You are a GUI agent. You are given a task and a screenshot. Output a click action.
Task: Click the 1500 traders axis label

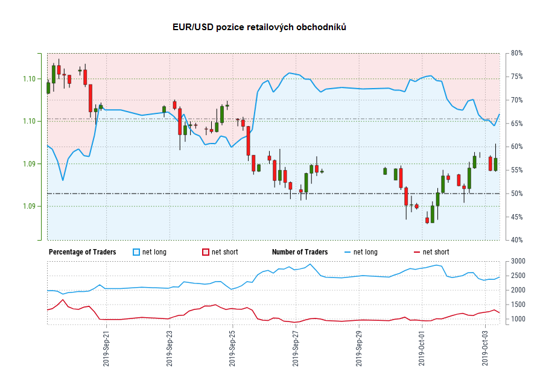pyautogui.click(x=518, y=305)
